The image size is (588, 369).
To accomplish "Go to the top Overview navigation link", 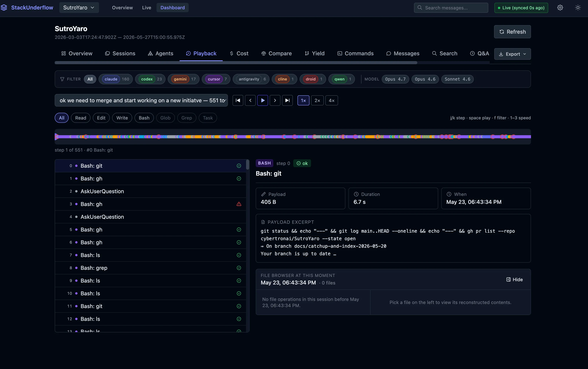I will point(122,8).
